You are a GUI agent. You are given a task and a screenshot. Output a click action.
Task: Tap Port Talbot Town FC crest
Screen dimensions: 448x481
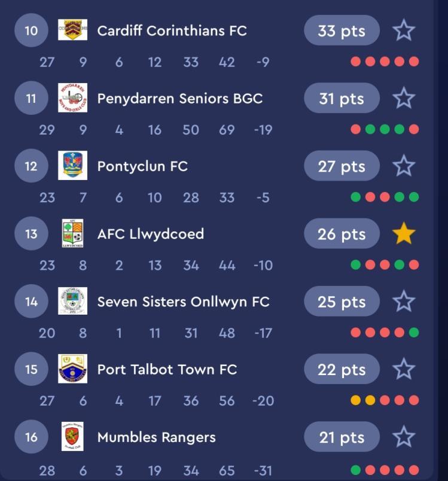[72, 369]
